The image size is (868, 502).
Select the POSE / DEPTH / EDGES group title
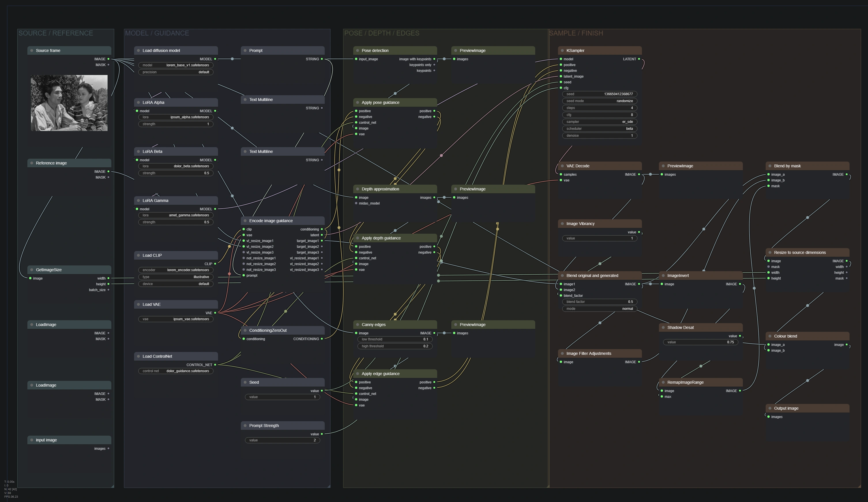click(382, 33)
